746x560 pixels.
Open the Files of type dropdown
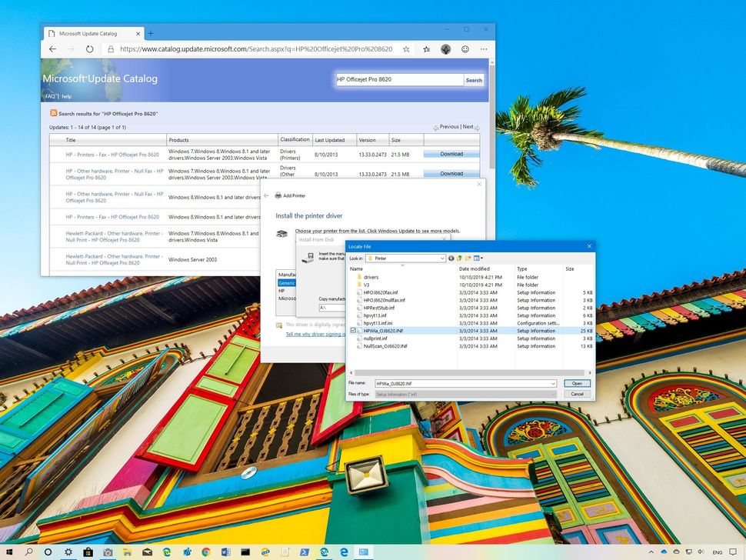point(553,394)
